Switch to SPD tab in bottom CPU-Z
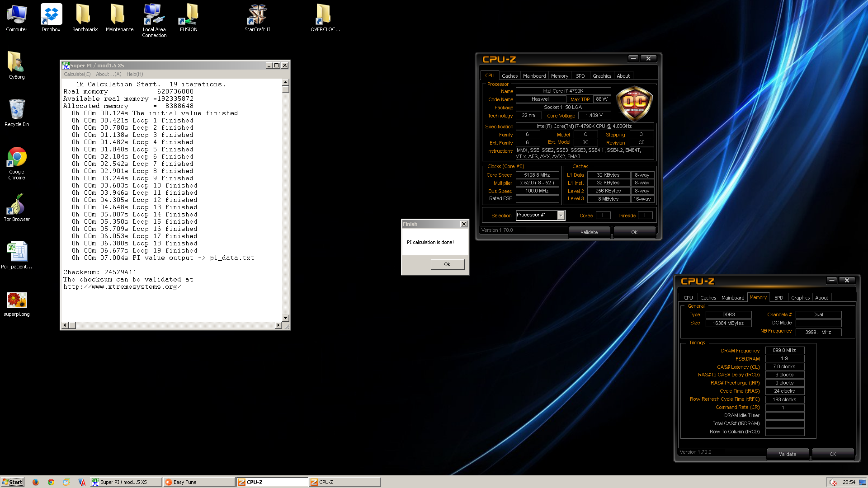 [x=778, y=298]
